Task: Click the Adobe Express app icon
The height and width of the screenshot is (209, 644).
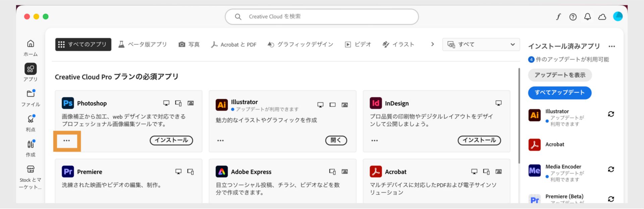Action: [222, 172]
